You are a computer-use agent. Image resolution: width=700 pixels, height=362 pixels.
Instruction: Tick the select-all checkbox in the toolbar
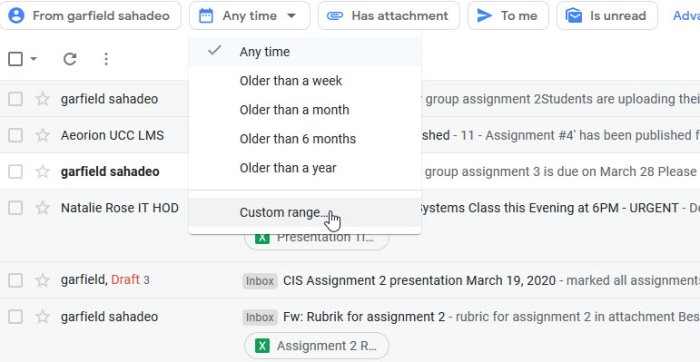[x=16, y=59]
